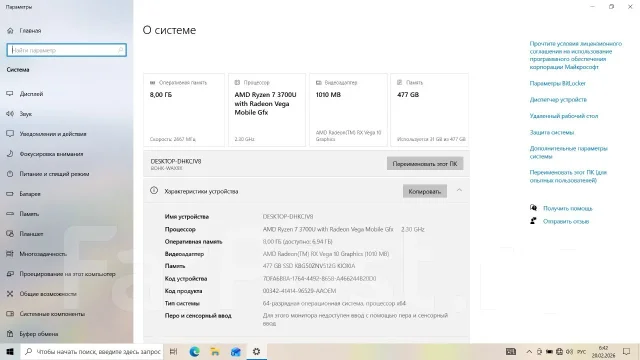Select product code 00342-41414-96529-AAOEM
640x360 pixels.
click(x=299, y=291)
